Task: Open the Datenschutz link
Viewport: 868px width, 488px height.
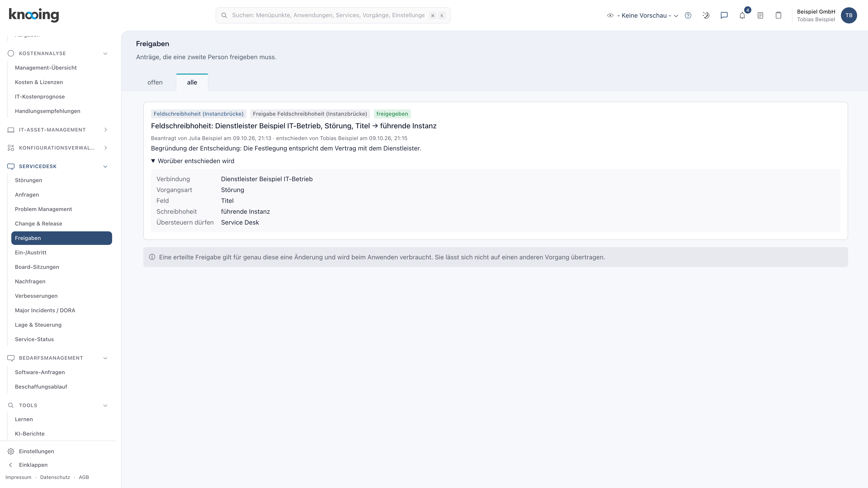Action: [x=55, y=477]
